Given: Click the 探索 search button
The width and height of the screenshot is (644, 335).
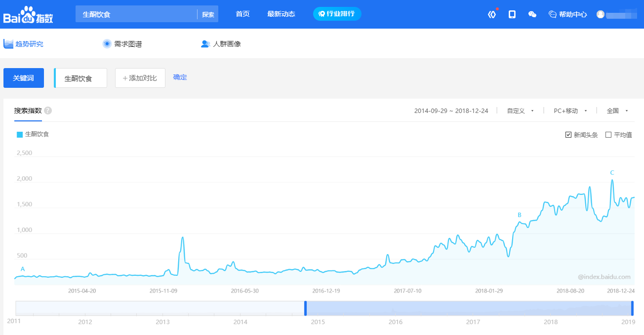Looking at the screenshot, I should click(208, 14).
